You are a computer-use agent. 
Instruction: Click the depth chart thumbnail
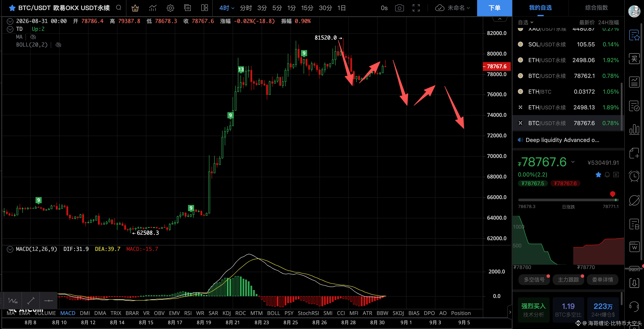568,240
